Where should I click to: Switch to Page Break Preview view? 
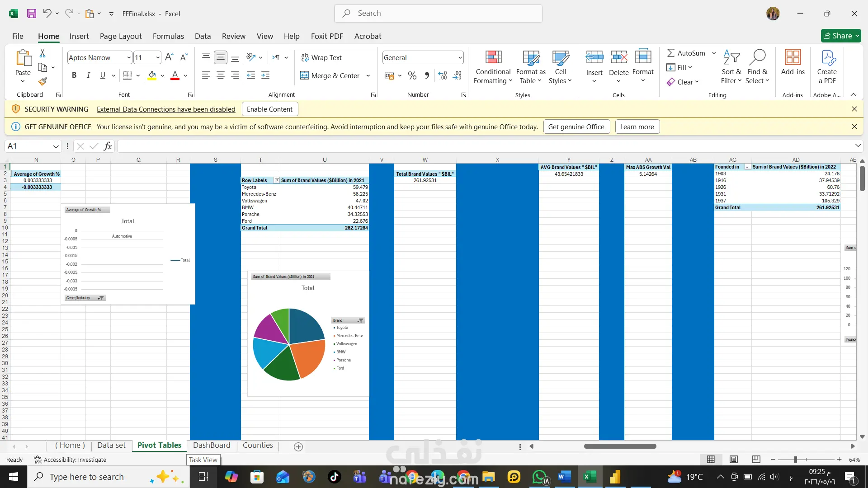[x=756, y=460]
